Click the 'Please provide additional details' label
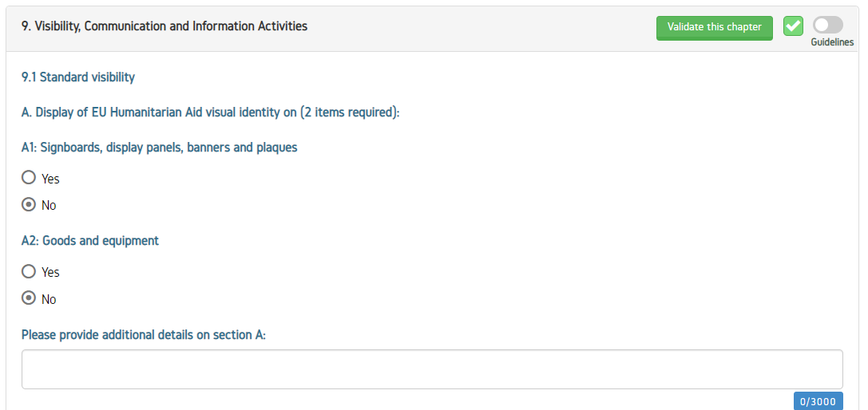Viewport: 868px width, 410px height. coord(144,335)
